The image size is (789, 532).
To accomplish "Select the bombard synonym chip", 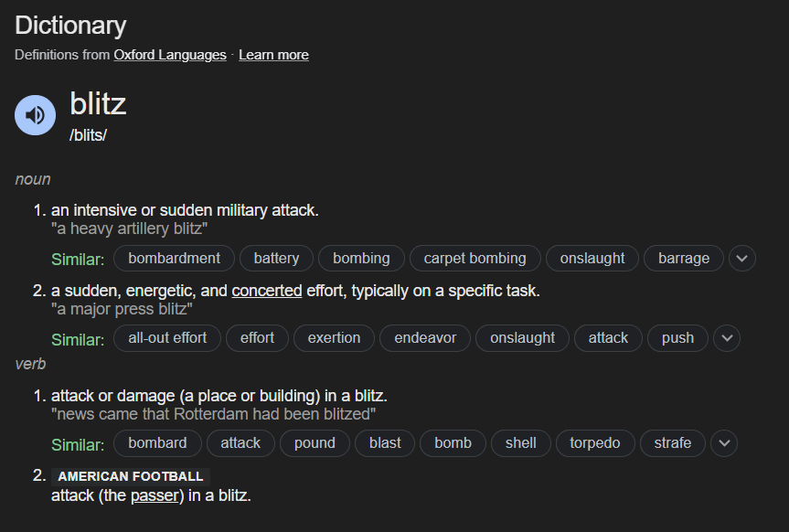I will tap(157, 443).
